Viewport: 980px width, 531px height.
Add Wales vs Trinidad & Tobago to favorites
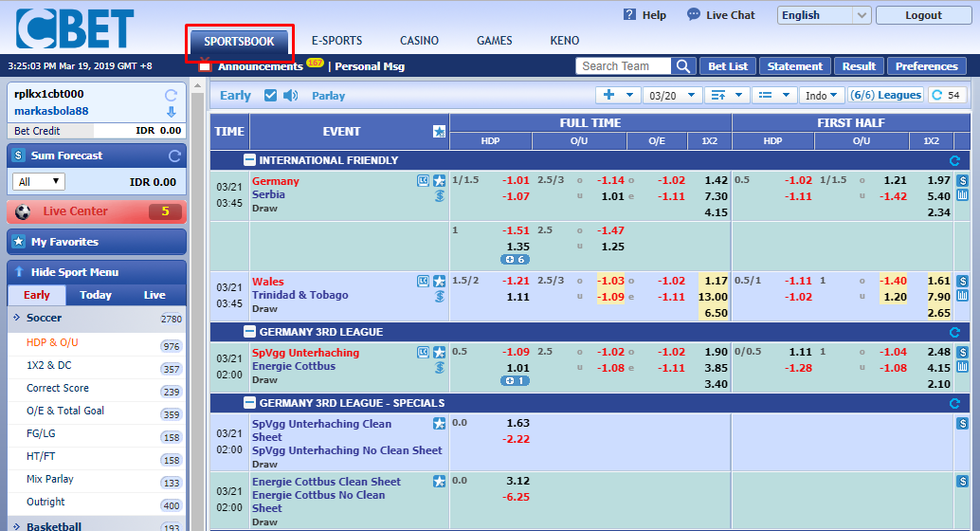(x=440, y=282)
